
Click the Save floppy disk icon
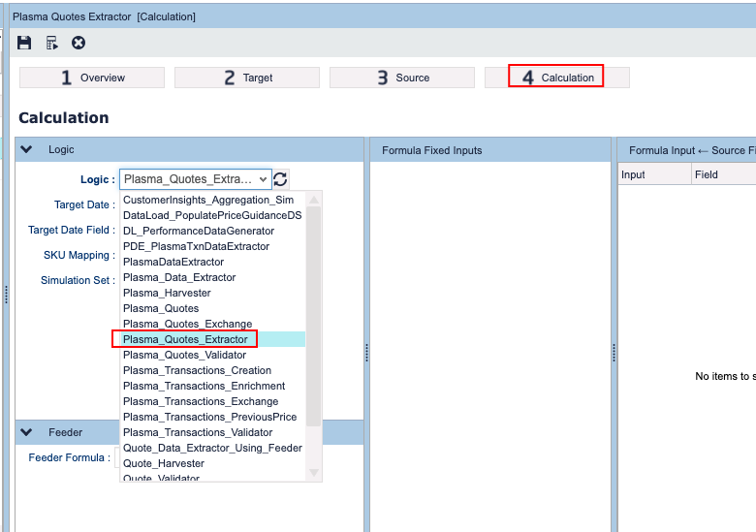[x=24, y=43]
